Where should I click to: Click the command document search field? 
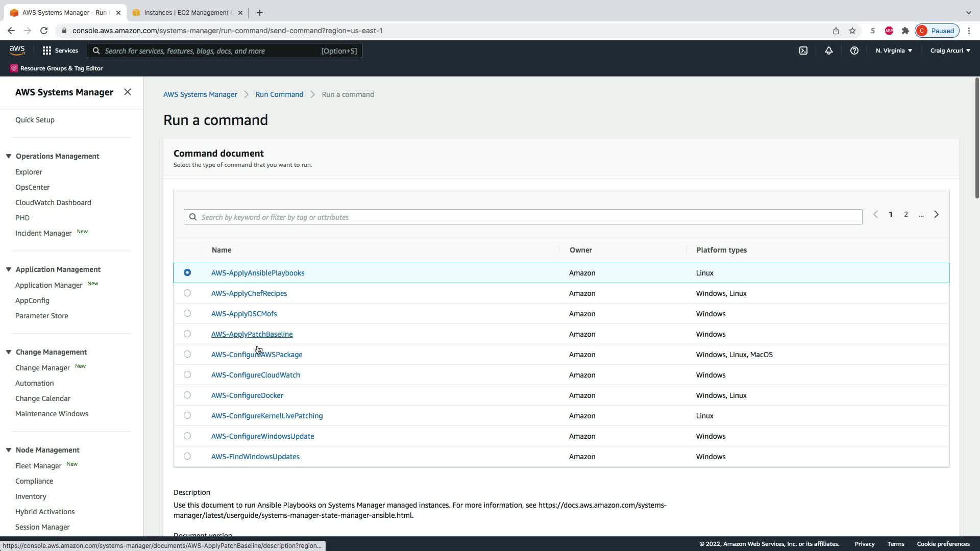(523, 217)
